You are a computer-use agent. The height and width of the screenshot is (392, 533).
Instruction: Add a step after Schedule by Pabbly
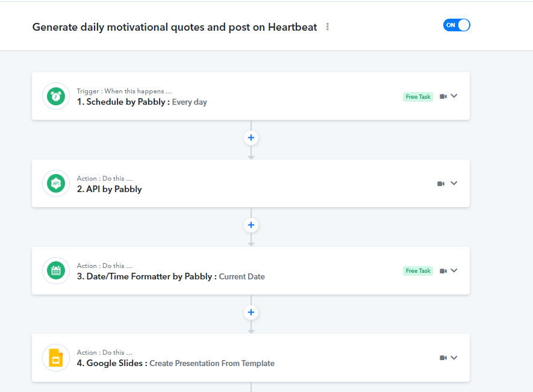pos(251,138)
